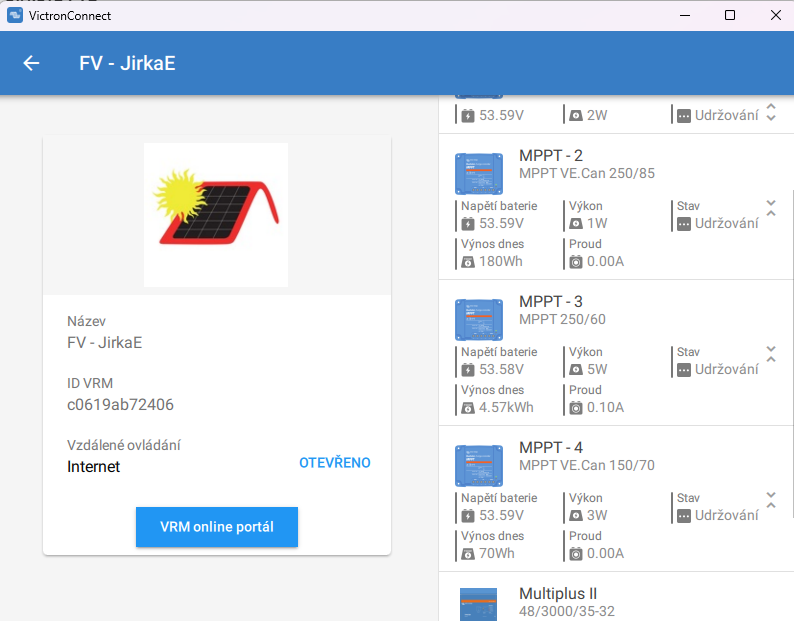
Task: Maximize the VictronConnect window
Action: click(730, 15)
